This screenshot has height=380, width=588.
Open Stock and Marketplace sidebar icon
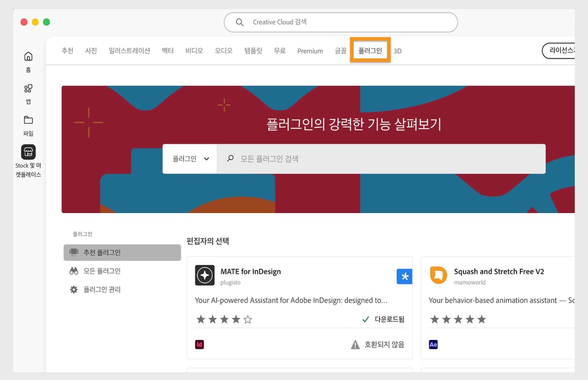point(28,152)
